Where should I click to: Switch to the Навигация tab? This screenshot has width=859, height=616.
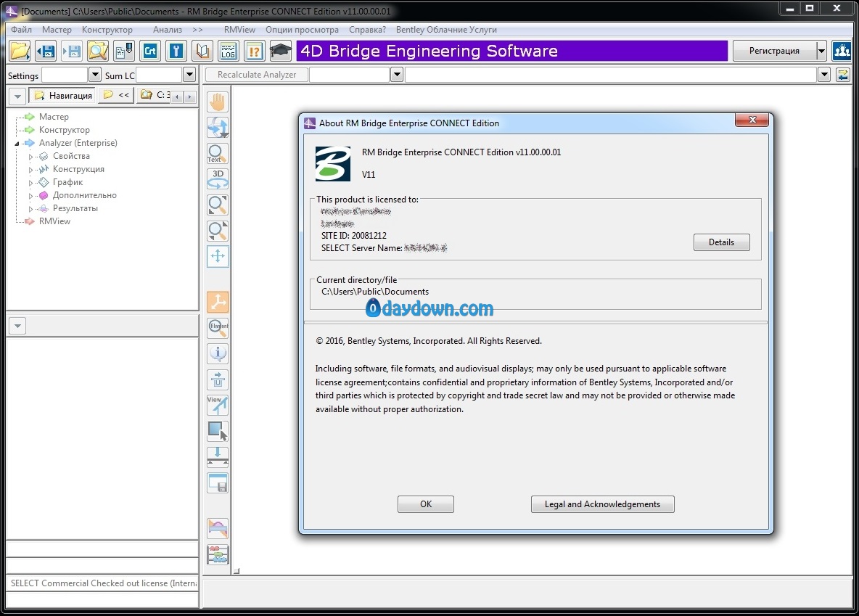[63, 95]
